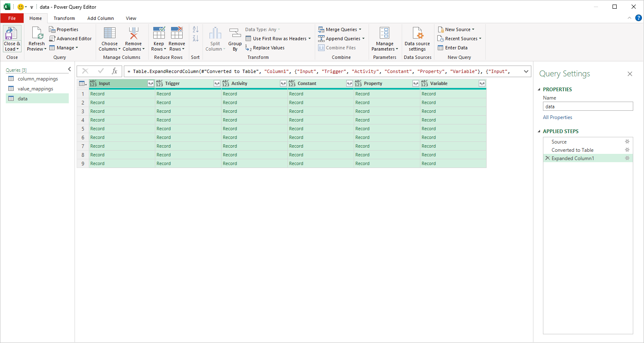Expand records in Activity column
The image size is (644, 343).
click(x=283, y=83)
